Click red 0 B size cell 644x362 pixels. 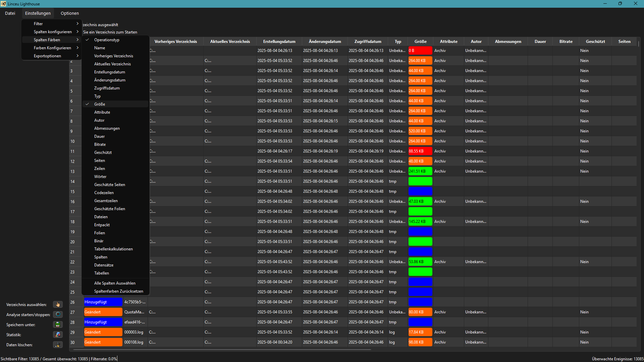tap(420, 51)
